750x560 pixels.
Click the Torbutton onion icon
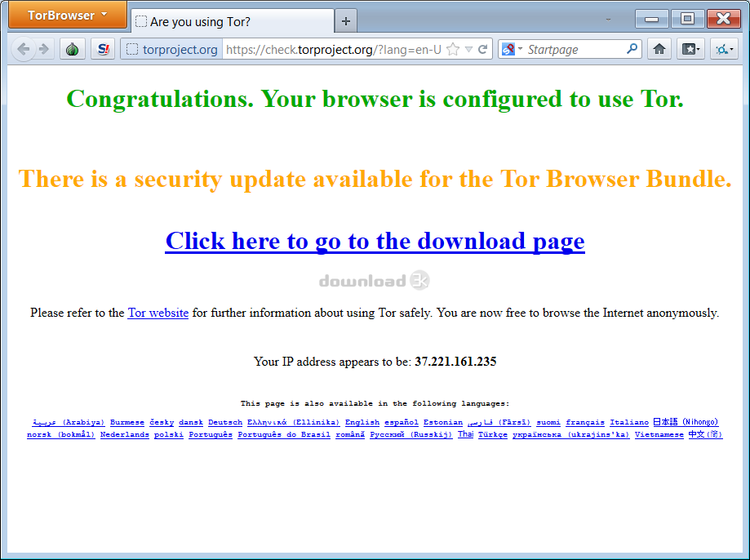73,49
